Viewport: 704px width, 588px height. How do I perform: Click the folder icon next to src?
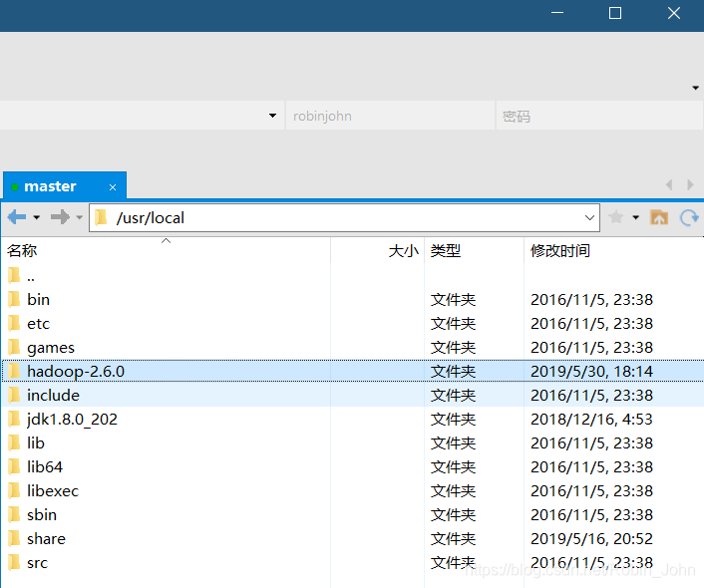[14, 562]
